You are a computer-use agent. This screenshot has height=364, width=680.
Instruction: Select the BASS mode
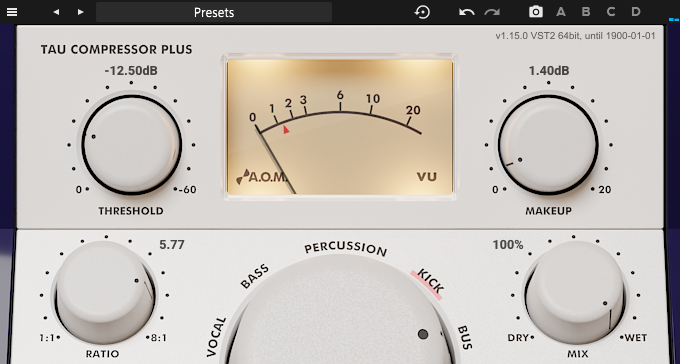click(255, 277)
